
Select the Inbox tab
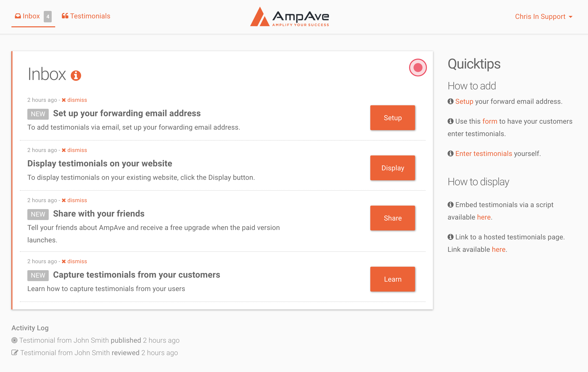[x=31, y=16]
